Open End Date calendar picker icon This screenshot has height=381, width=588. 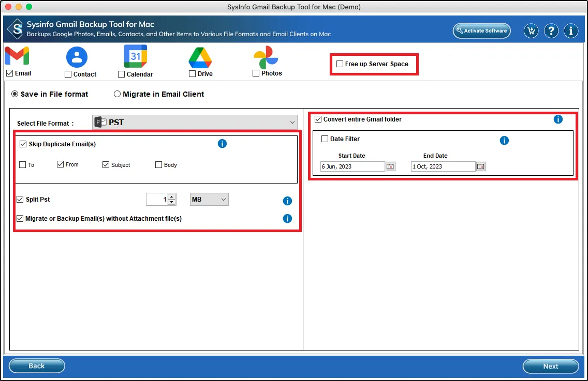[x=481, y=166]
